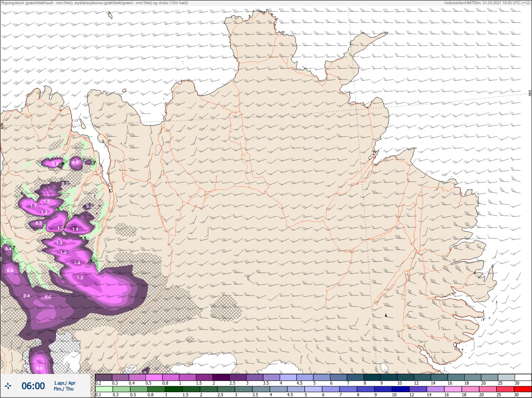Viewport: 532px width, 398px height.
Task: Select the 0.5 medium green swatch in lower legend row
Action: pyautogui.click(x=138, y=390)
